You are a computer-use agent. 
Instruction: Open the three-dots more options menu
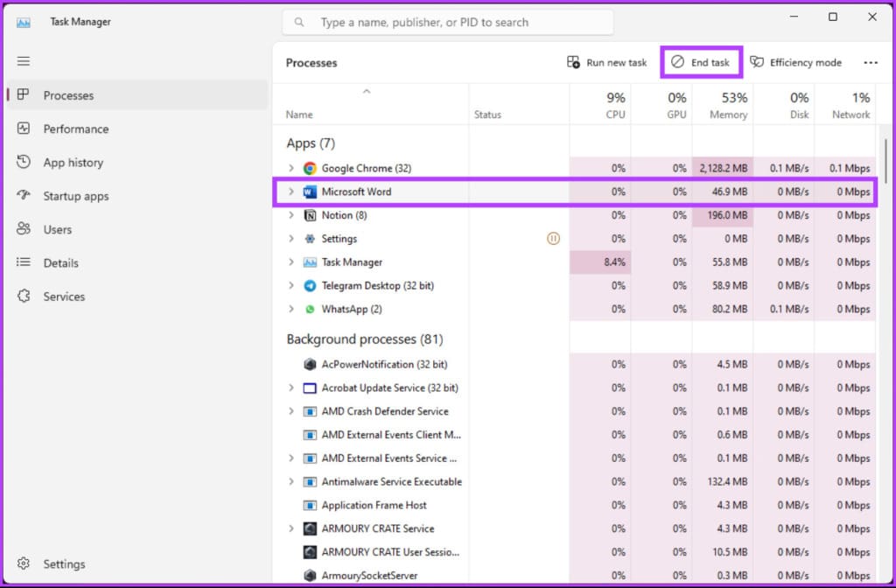click(x=871, y=63)
